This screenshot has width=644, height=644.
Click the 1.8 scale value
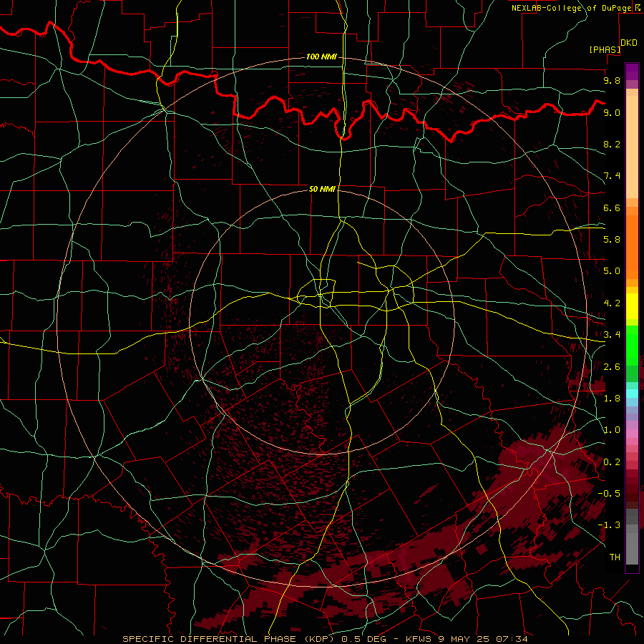(612, 399)
